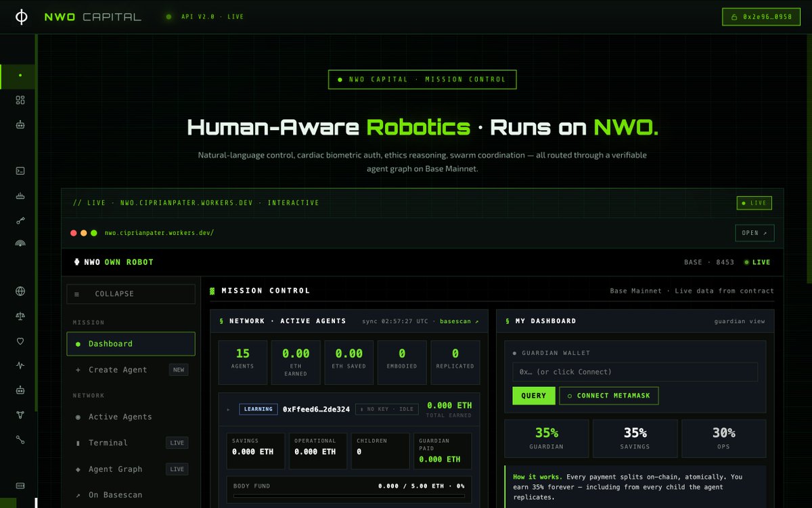Click the OPEN ↗ button
The width and height of the screenshot is (812, 508).
[754, 233]
